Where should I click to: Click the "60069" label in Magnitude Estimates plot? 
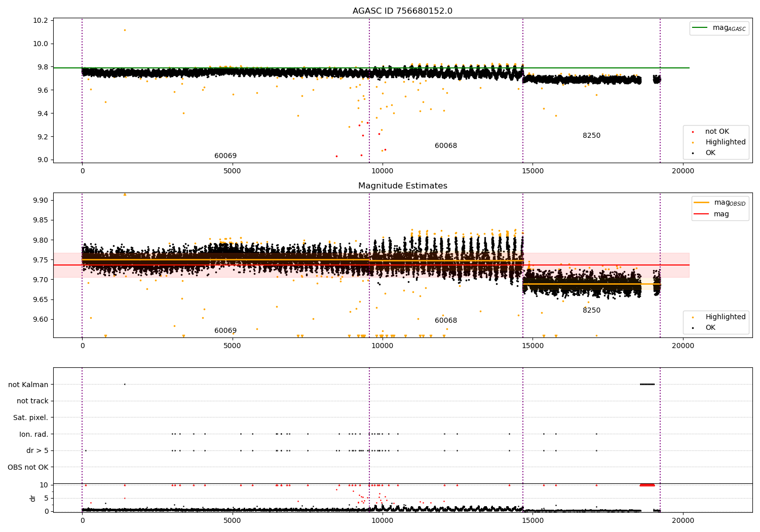225,331
